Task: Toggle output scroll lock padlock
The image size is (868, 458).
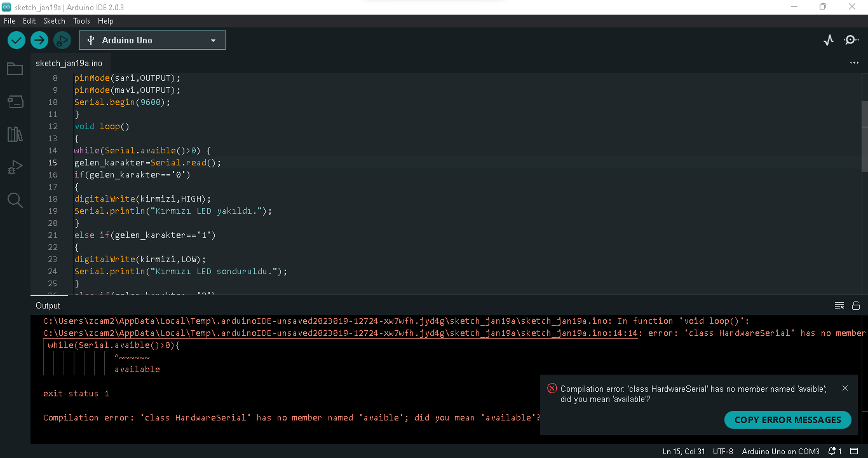Action: click(856, 305)
